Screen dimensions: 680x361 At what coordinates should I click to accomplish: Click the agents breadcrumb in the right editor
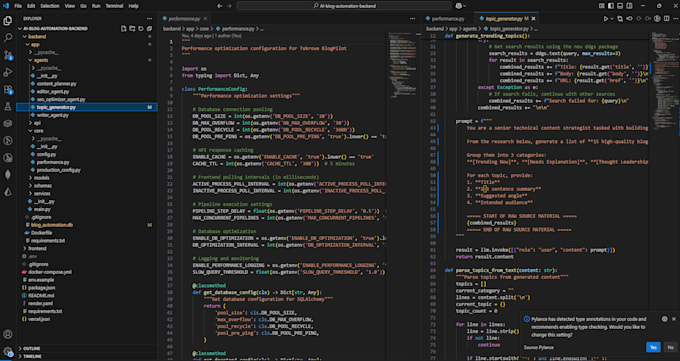469,29
